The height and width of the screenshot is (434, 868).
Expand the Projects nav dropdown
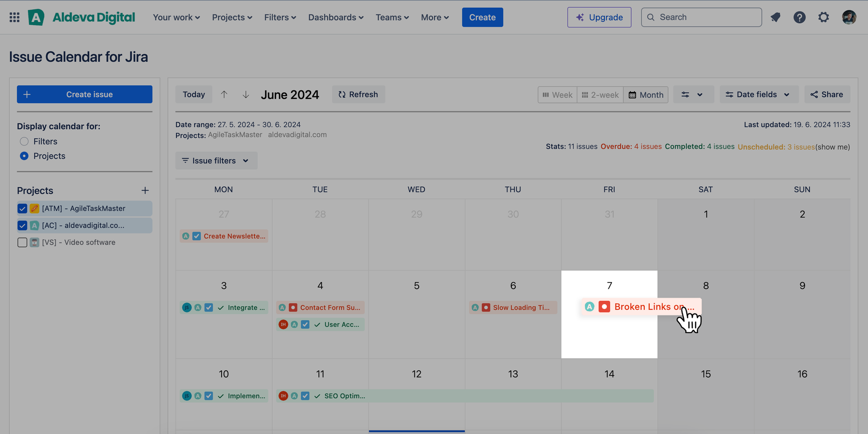point(232,17)
